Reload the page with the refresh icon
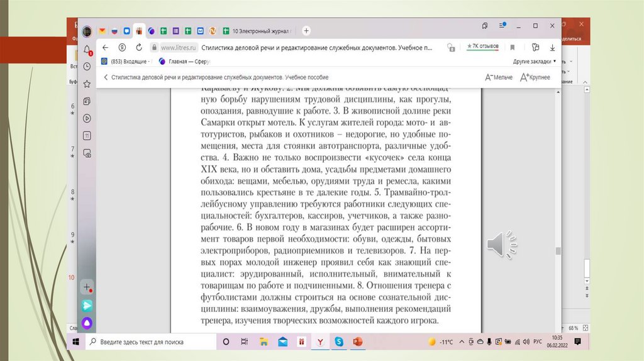This screenshot has width=644, height=361. [138, 47]
